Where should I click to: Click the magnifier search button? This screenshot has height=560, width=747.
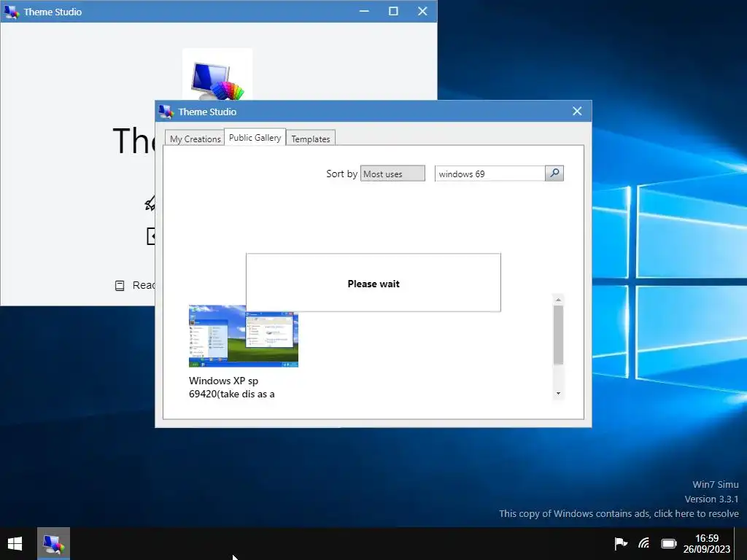[x=554, y=174]
